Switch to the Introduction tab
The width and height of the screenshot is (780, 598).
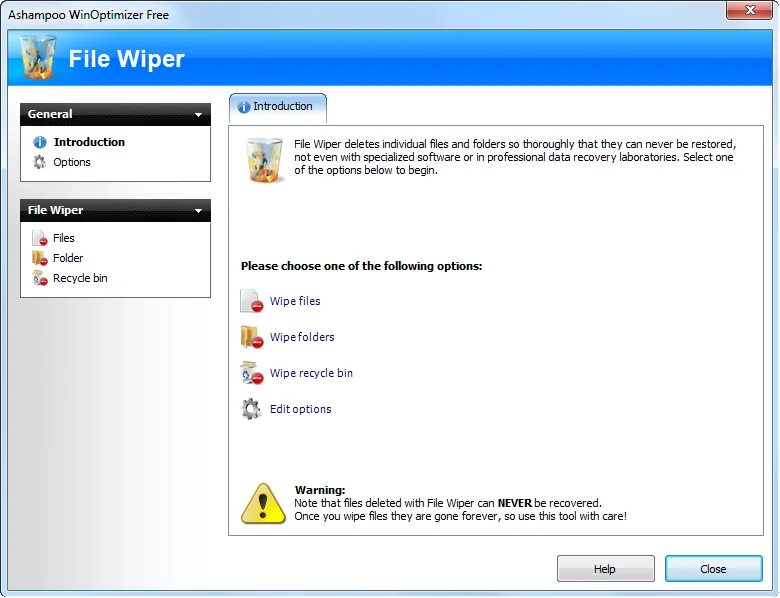(278, 107)
